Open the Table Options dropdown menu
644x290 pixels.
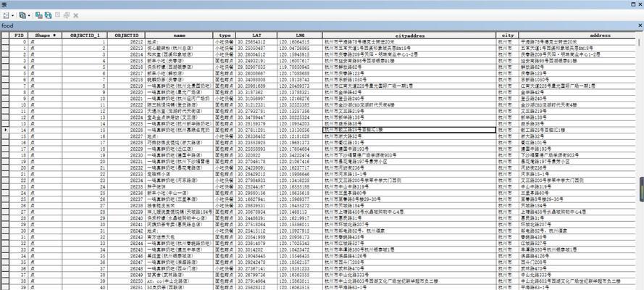point(8,15)
